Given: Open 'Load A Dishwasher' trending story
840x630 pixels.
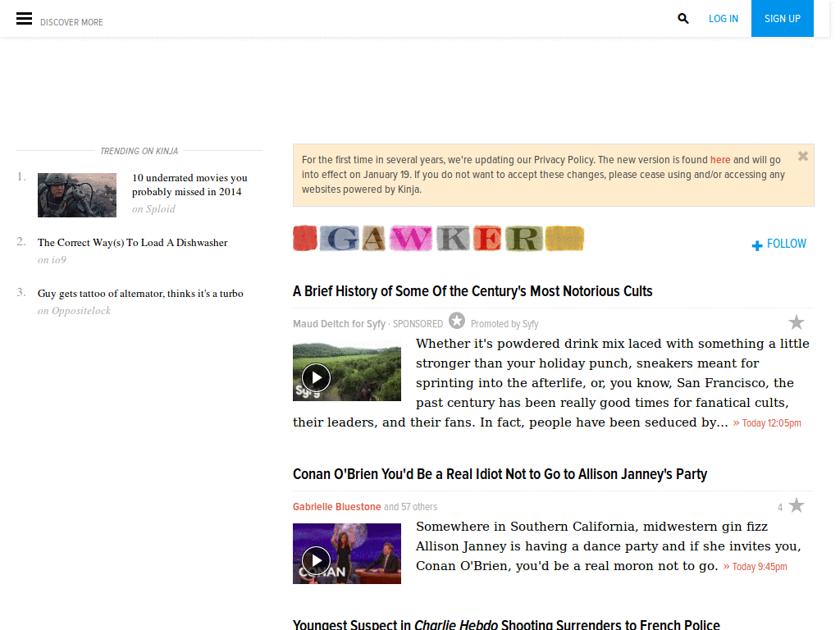Looking at the screenshot, I should point(132,243).
